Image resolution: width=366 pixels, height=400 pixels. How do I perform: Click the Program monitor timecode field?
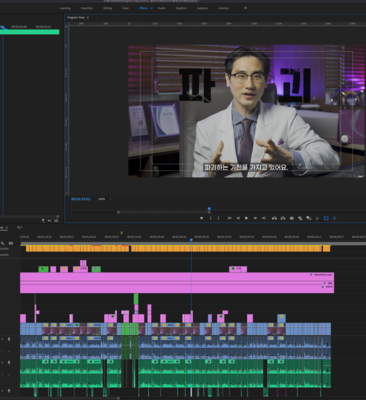pyautogui.click(x=81, y=199)
